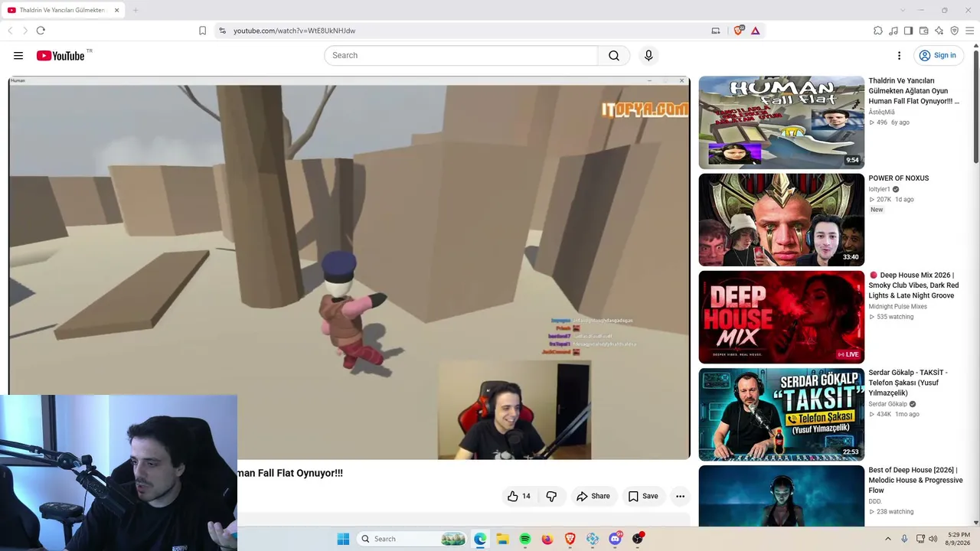The width and height of the screenshot is (980, 551).
Task: Go to the YouTube home logo
Action: (60, 55)
